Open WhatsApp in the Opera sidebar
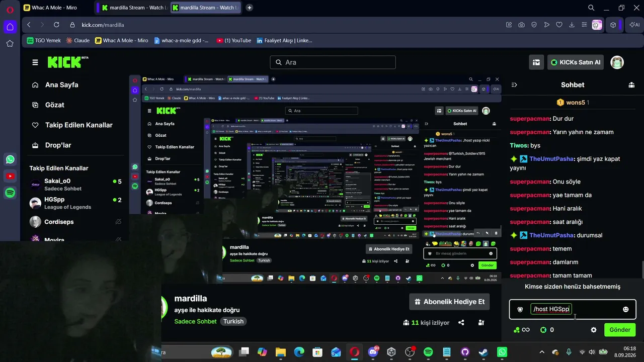Image resolution: width=644 pixels, height=362 pixels. [10, 159]
